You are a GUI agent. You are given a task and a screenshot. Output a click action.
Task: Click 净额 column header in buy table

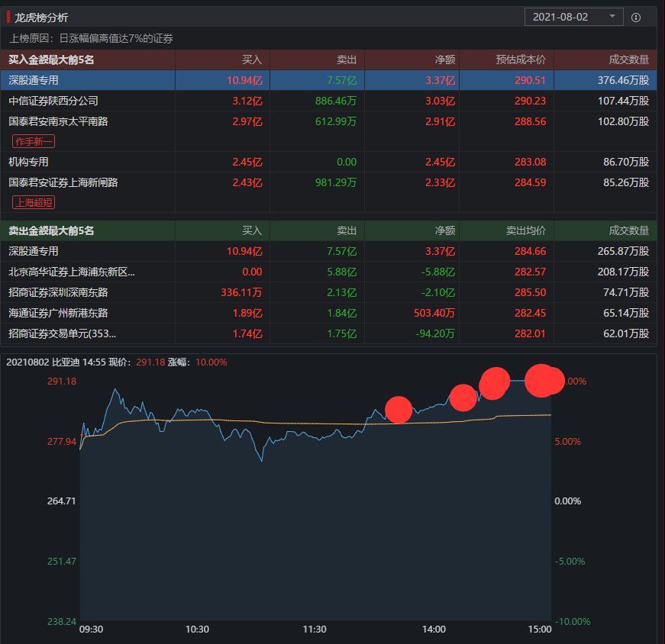445,60
